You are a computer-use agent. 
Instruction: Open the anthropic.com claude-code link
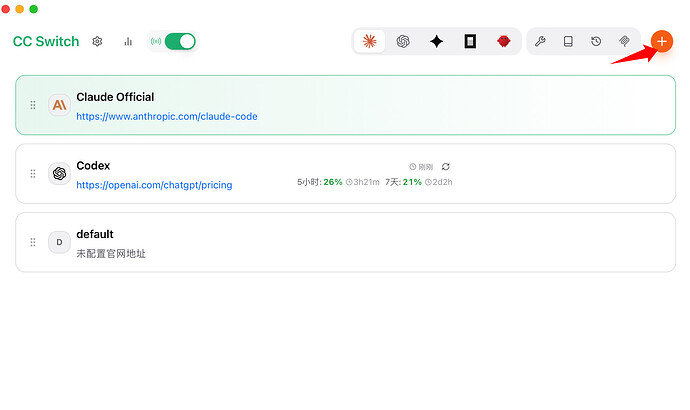(167, 117)
